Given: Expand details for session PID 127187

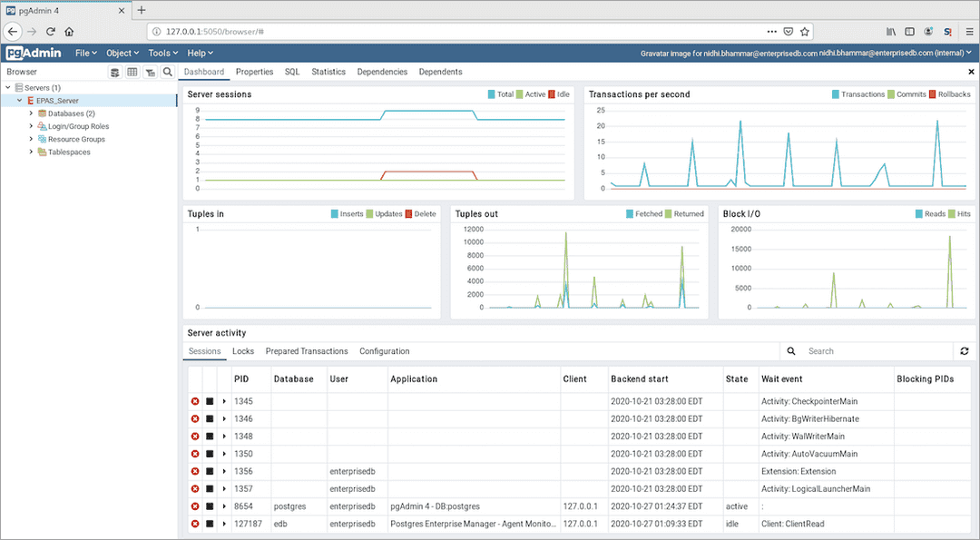Looking at the screenshot, I should (x=223, y=524).
